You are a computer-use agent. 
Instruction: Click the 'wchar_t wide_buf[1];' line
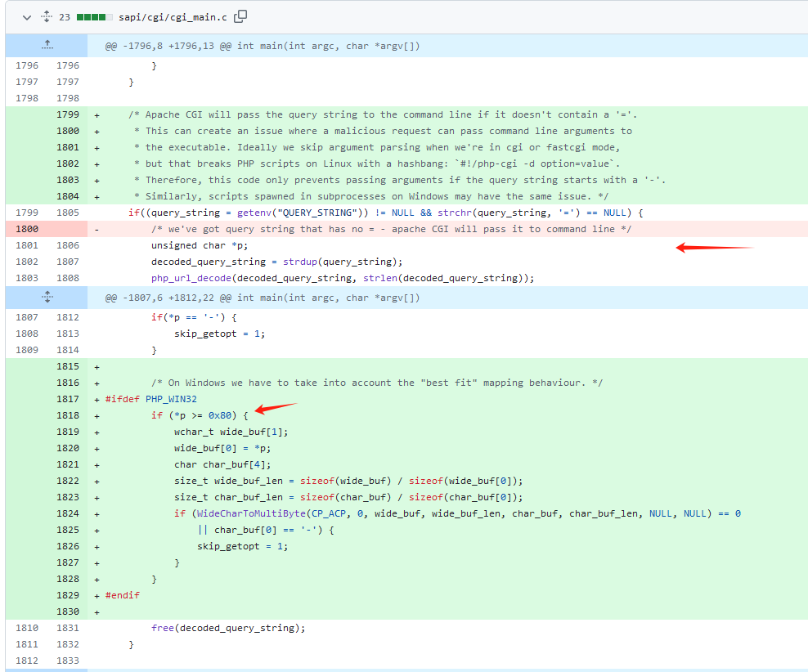pyautogui.click(x=231, y=432)
